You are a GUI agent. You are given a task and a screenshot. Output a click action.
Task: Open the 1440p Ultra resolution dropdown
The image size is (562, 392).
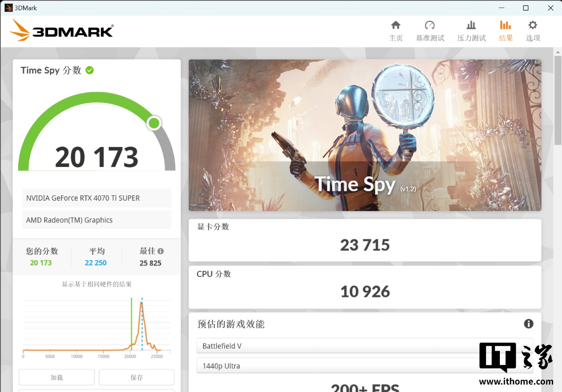[x=337, y=366]
